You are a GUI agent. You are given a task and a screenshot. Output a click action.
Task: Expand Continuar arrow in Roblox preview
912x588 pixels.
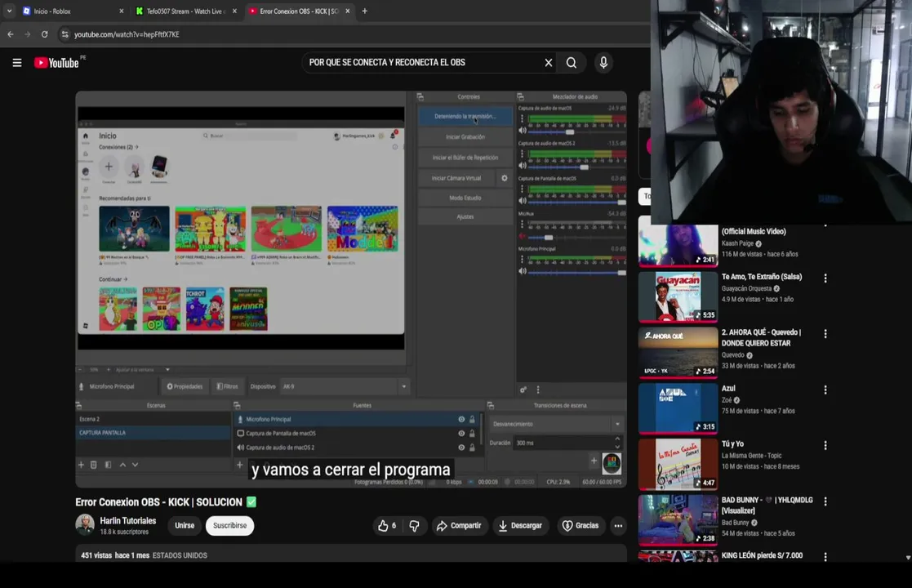tap(125, 279)
